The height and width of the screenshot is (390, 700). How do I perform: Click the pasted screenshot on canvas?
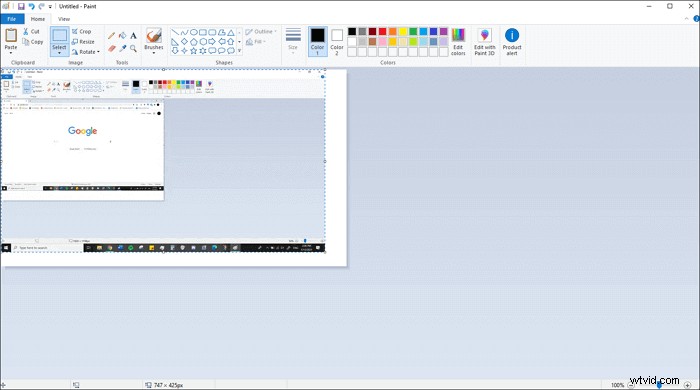163,161
